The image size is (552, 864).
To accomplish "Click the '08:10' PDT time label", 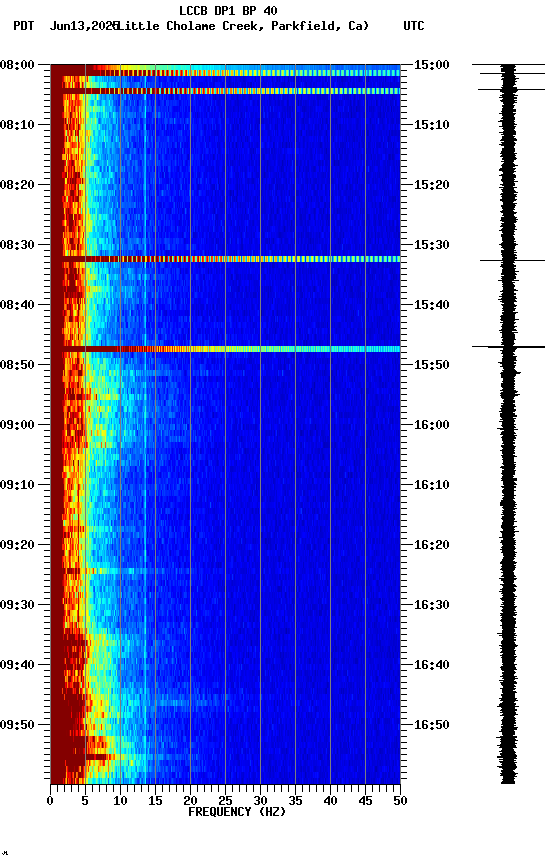I will tap(17, 125).
